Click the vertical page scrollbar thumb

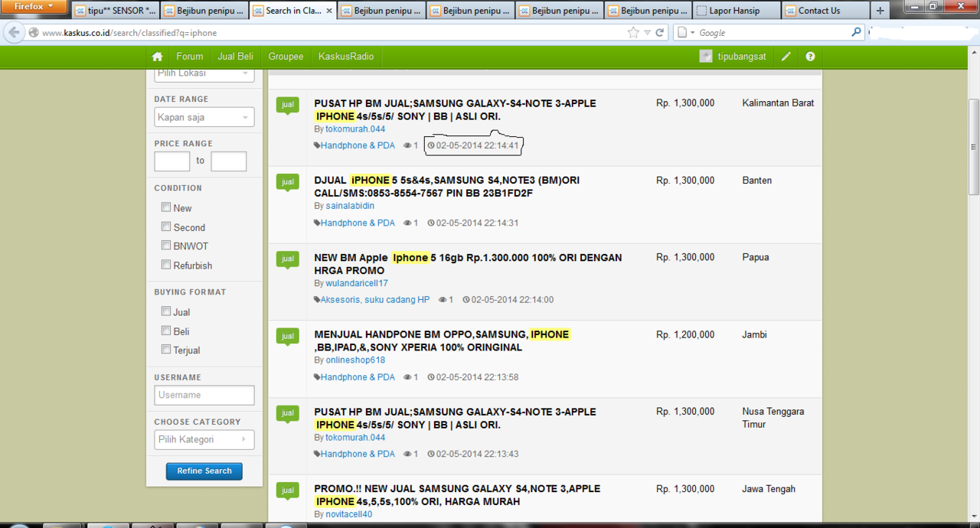[974, 147]
